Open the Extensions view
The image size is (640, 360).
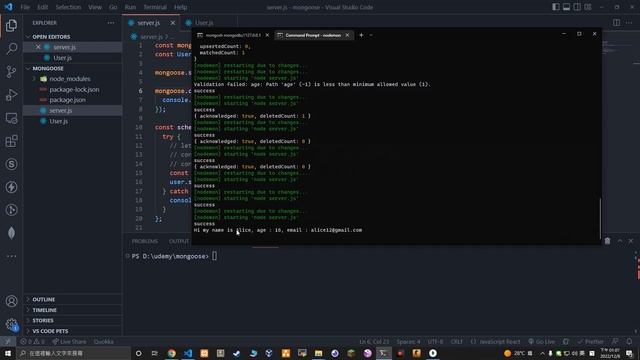point(11,141)
